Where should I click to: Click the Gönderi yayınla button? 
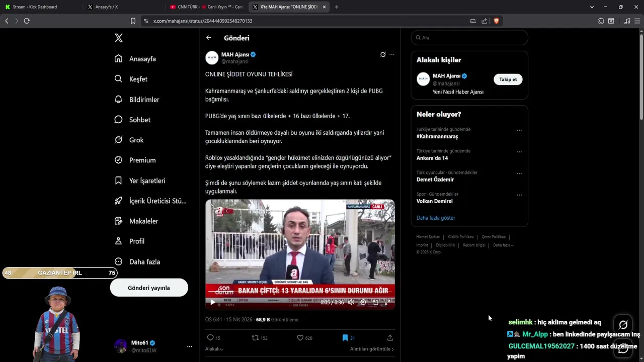click(x=149, y=288)
